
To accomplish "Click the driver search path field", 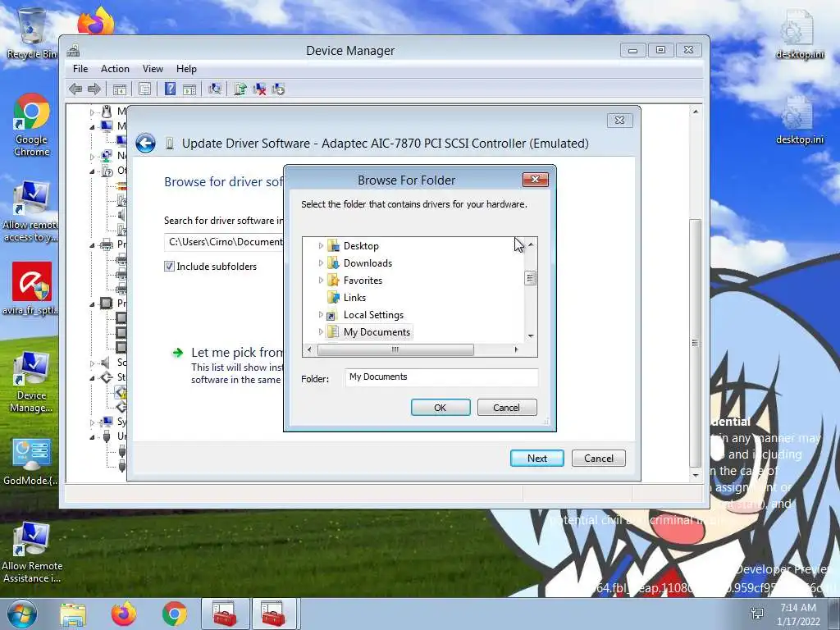I will 225,242.
